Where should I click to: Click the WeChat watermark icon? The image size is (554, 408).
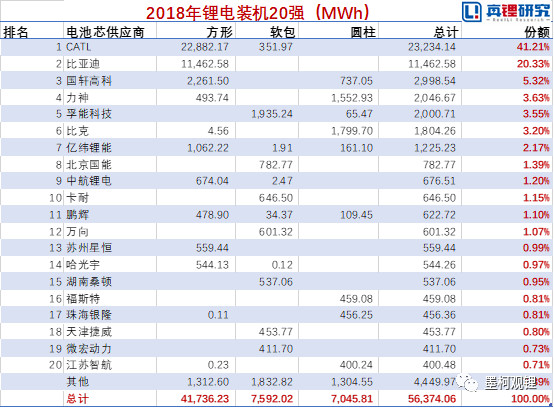pos(467,383)
